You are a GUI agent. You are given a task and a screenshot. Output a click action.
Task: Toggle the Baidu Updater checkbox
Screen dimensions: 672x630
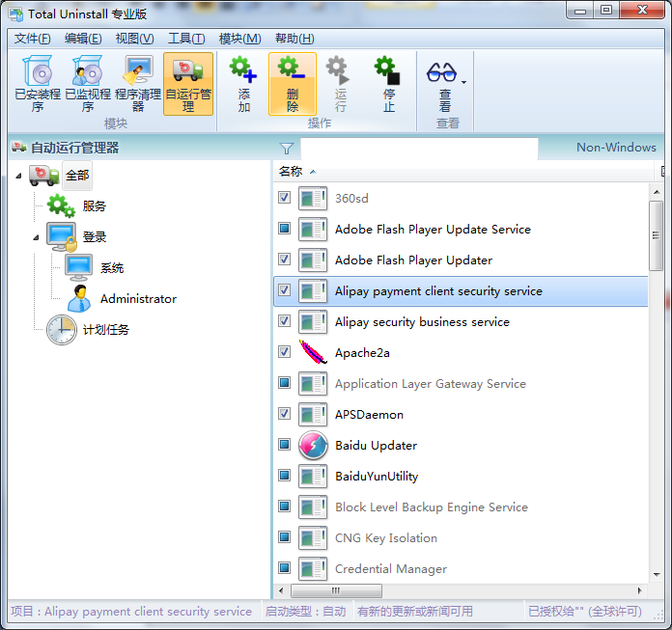point(285,445)
